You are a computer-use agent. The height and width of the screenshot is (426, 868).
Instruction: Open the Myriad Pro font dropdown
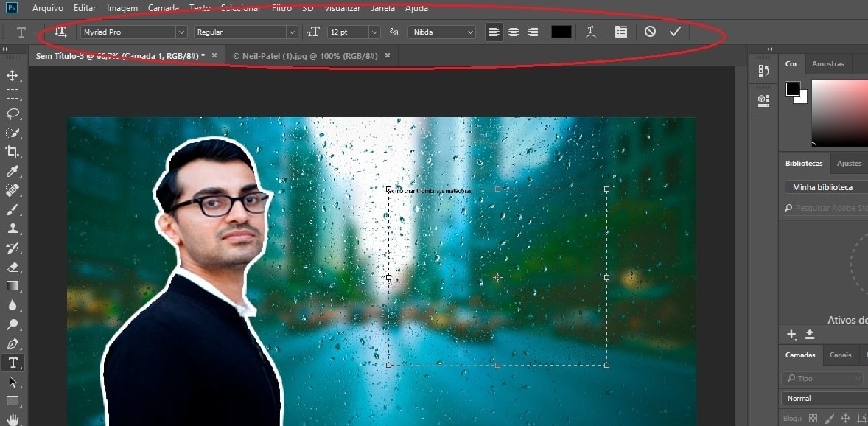coord(181,32)
